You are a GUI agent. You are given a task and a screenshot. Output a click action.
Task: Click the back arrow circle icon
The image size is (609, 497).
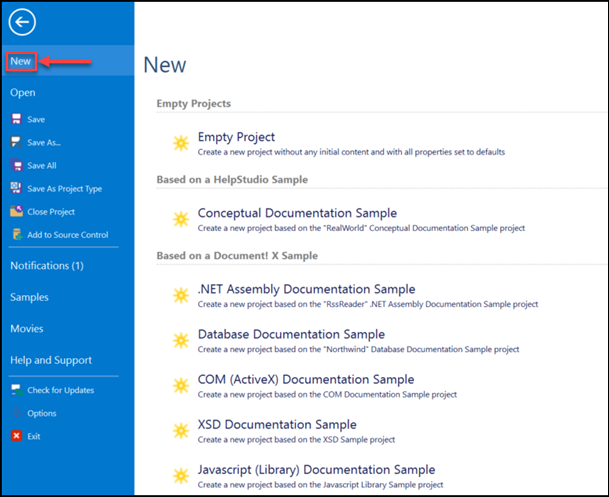(21, 24)
